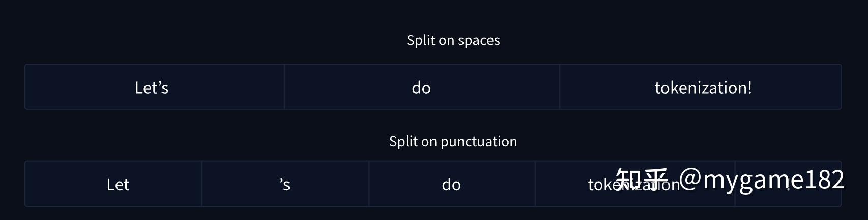Select the "do" cell in spaces row
This screenshot has height=220, width=868.
[x=421, y=88]
